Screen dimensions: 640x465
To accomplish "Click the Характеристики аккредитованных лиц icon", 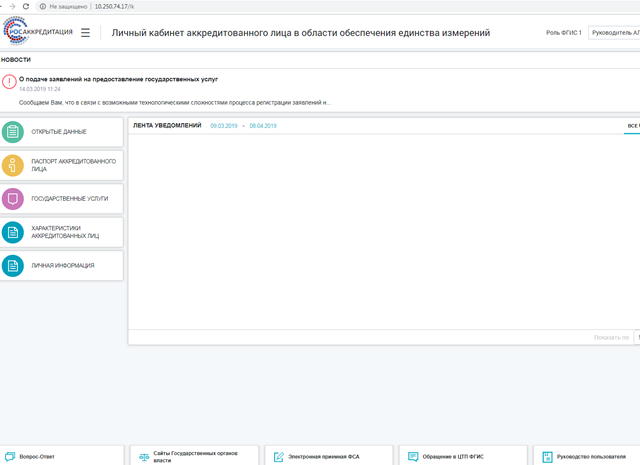I will coord(13,232).
